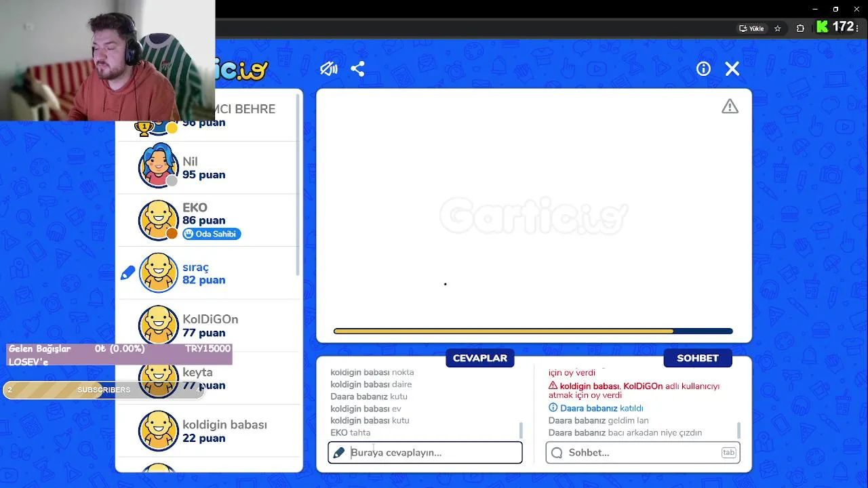Click 'Nil' player name
The height and width of the screenshot is (488, 868).
[190, 161]
